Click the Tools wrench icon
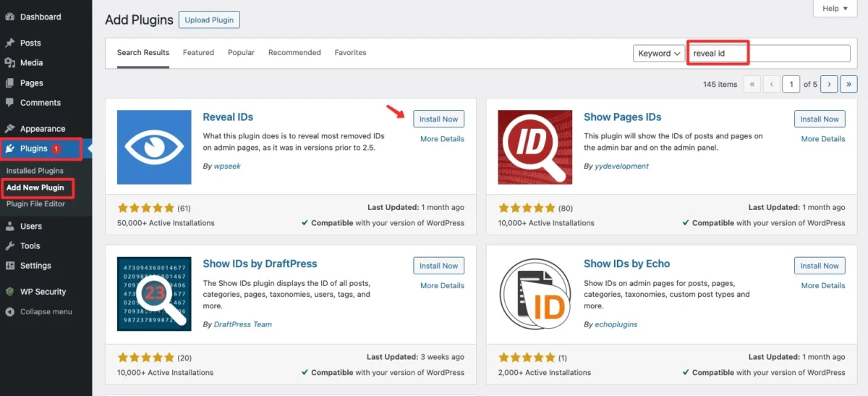This screenshot has width=868, height=396. [x=9, y=246]
